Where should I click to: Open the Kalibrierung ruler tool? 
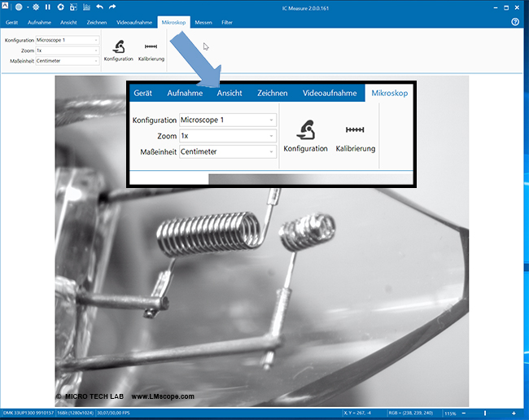click(151, 50)
